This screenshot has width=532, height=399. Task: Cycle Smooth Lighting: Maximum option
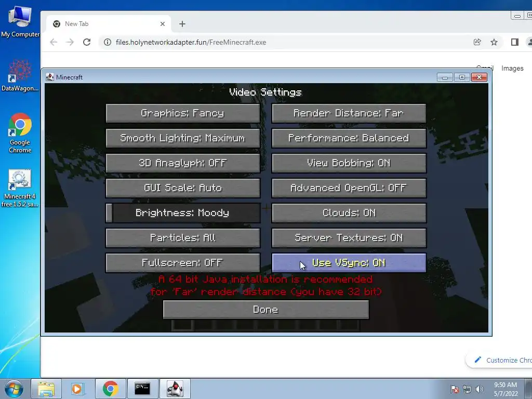coord(183,138)
